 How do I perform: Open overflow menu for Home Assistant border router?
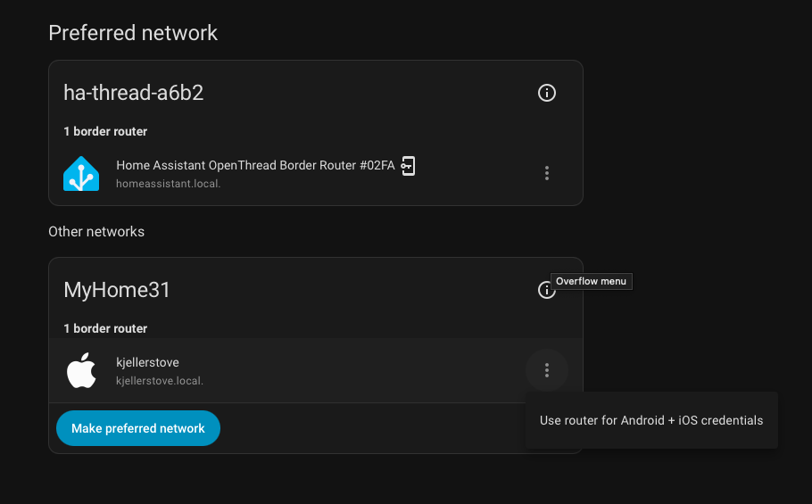click(x=547, y=173)
